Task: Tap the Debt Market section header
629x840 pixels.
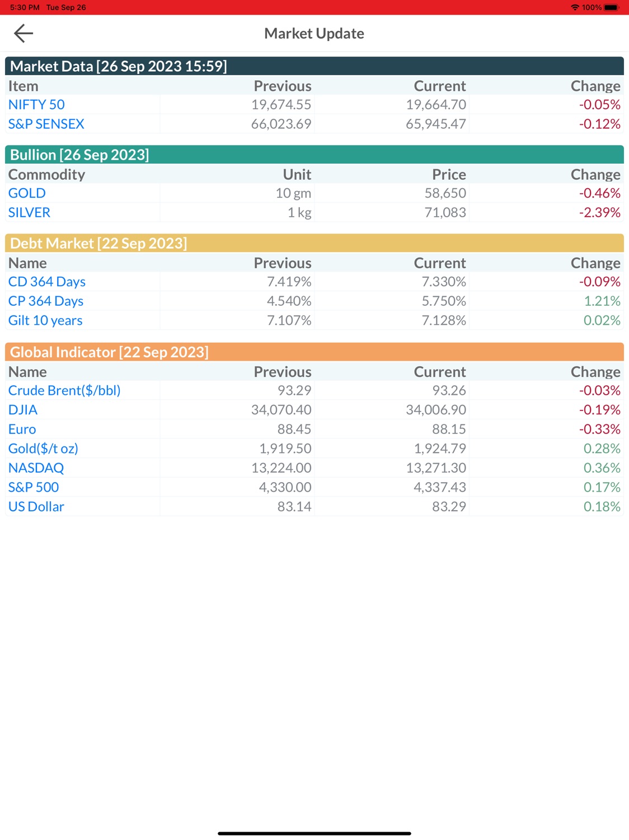Action: (x=314, y=243)
